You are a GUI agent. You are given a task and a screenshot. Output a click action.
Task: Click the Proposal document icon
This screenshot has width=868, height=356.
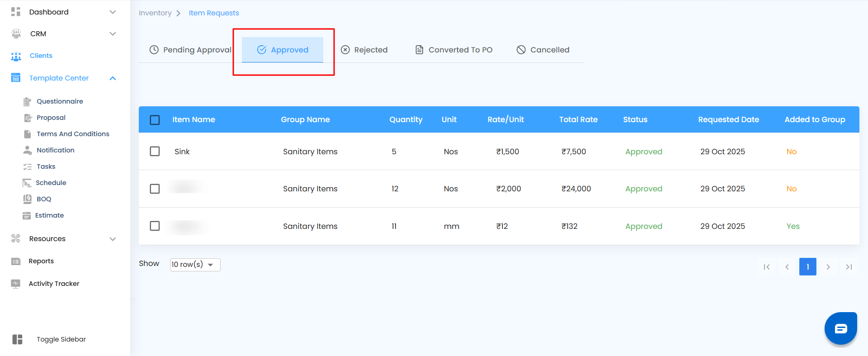click(x=28, y=118)
